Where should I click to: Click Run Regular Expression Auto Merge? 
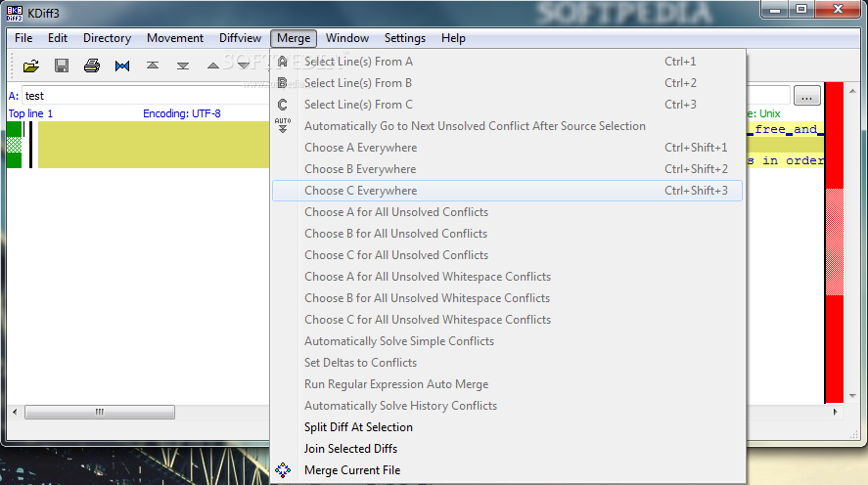[x=507, y=384]
